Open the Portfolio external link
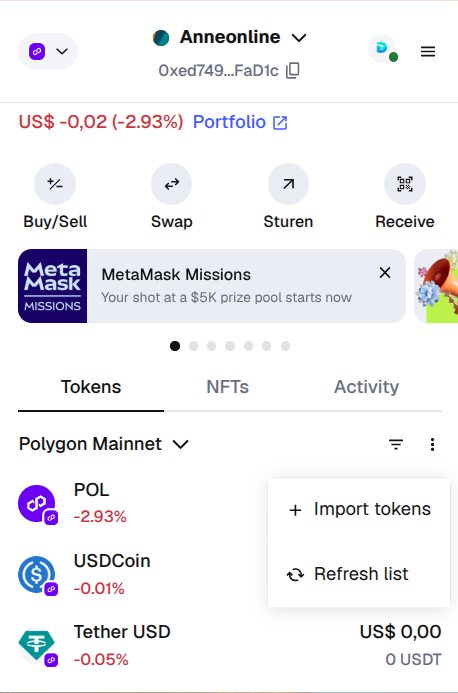 point(240,122)
